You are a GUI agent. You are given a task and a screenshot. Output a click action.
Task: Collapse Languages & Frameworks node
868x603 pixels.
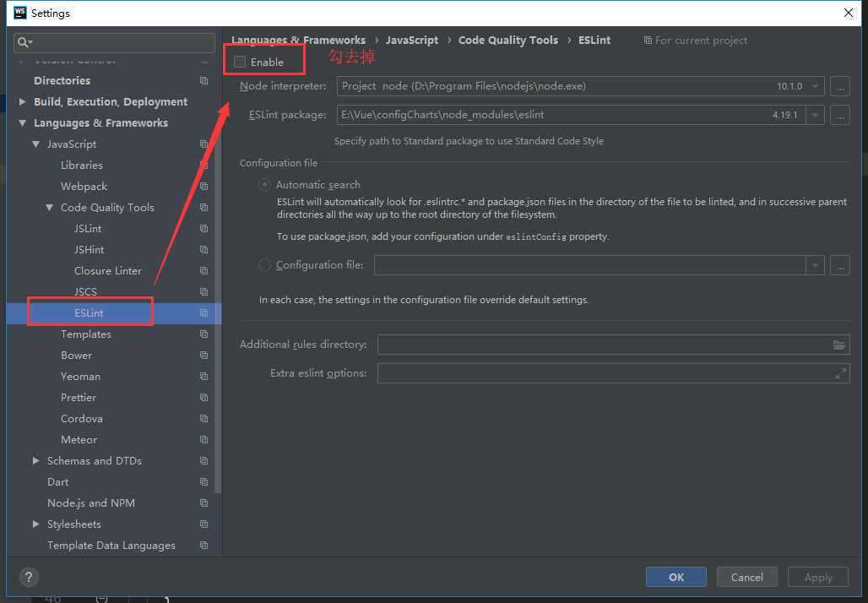22,123
